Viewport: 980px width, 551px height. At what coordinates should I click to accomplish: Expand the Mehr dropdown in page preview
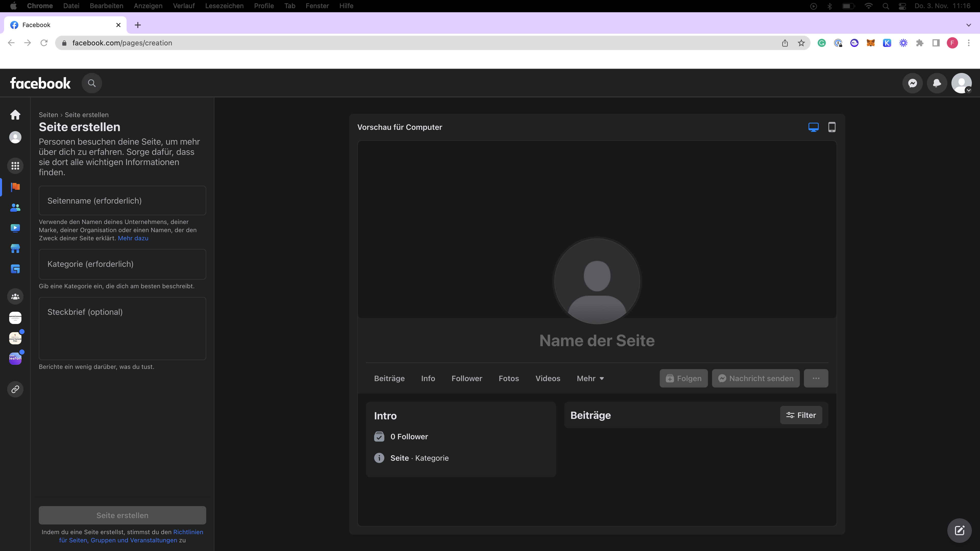tap(590, 378)
